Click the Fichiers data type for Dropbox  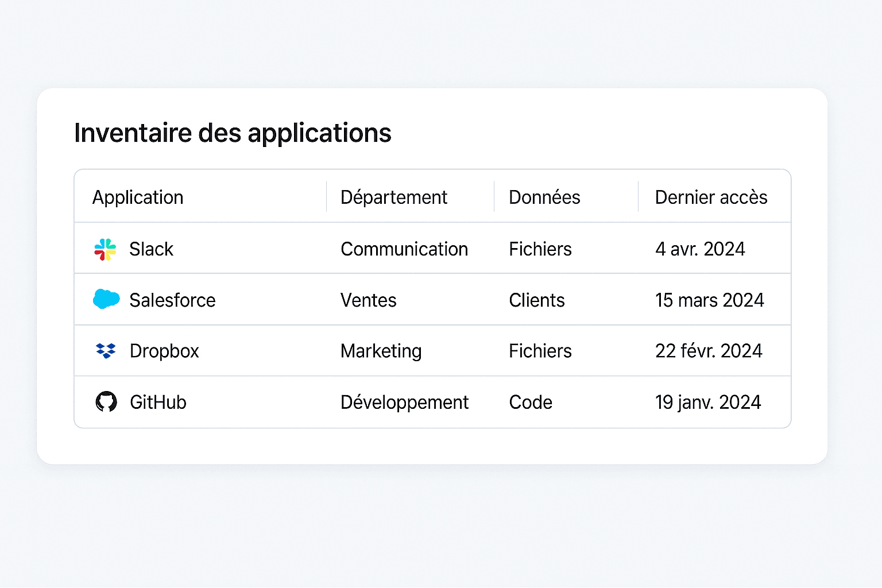pyautogui.click(x=540, y=351)
